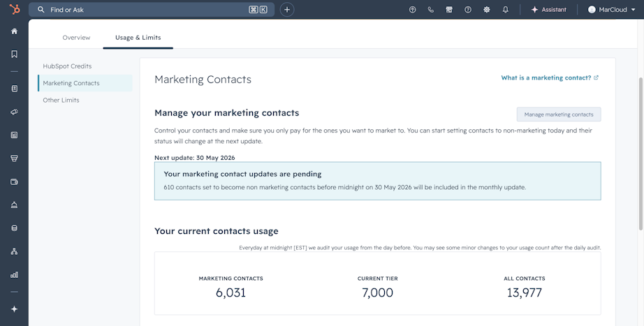The width and height of the screenshot is (644, 326).
Task: Open the CRM contacts icon in sidebar
Action: click(15, 89)
